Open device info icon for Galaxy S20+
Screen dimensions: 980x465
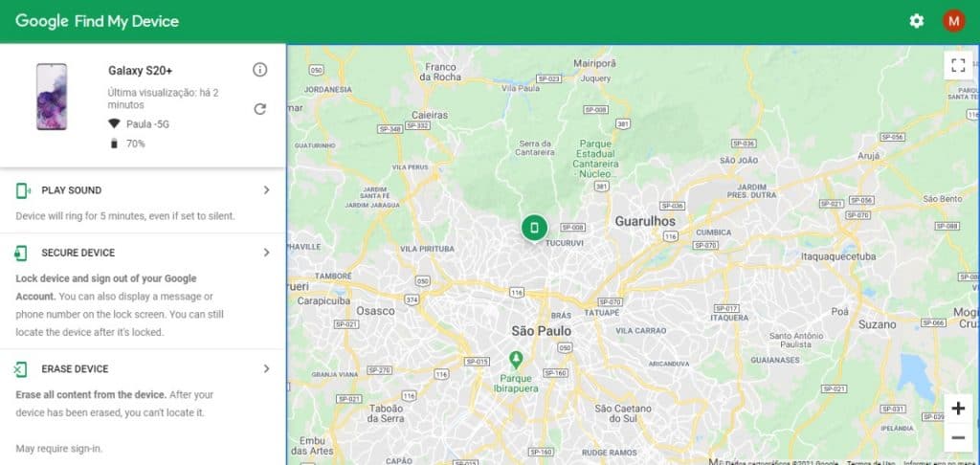click(x=259, y=70)
